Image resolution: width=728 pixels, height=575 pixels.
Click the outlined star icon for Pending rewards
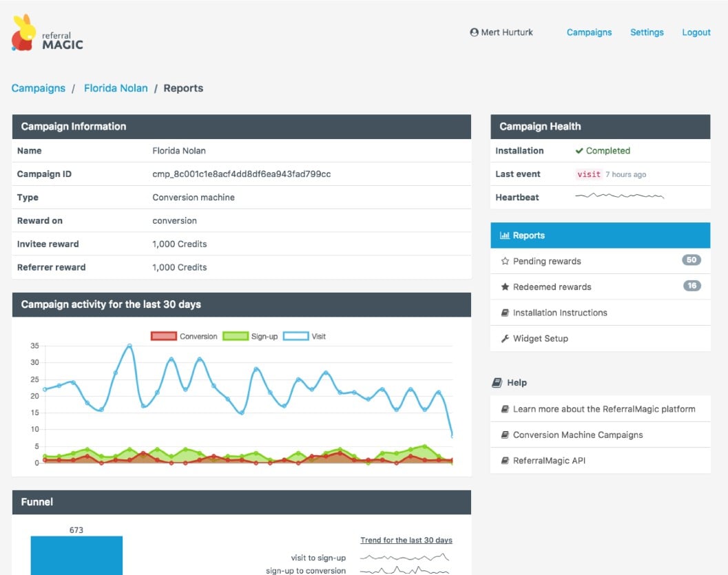coord(505,261)
